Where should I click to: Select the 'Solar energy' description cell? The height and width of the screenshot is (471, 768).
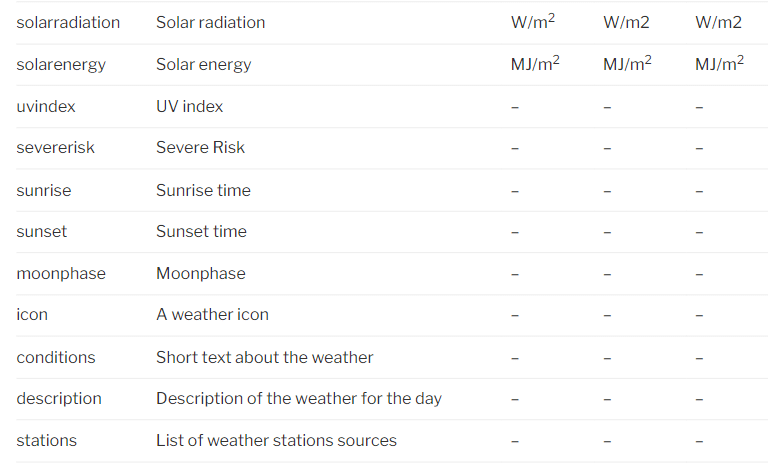pyautogui.click(x=203, y=64)
